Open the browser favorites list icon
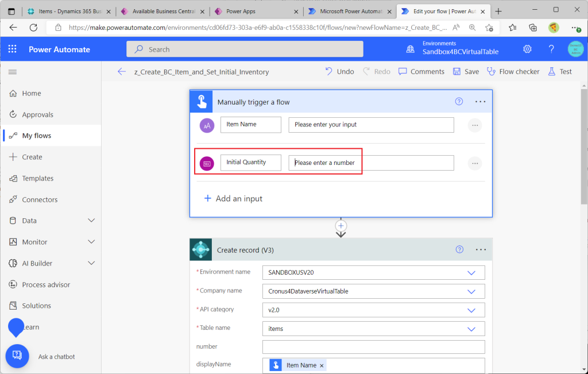The width and height of the screenshot is (588, 374). click(513, 28)
